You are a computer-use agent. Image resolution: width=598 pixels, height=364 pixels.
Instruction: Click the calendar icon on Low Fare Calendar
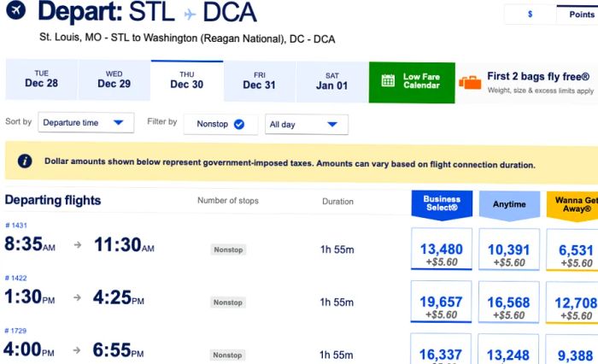pos(388,81)
